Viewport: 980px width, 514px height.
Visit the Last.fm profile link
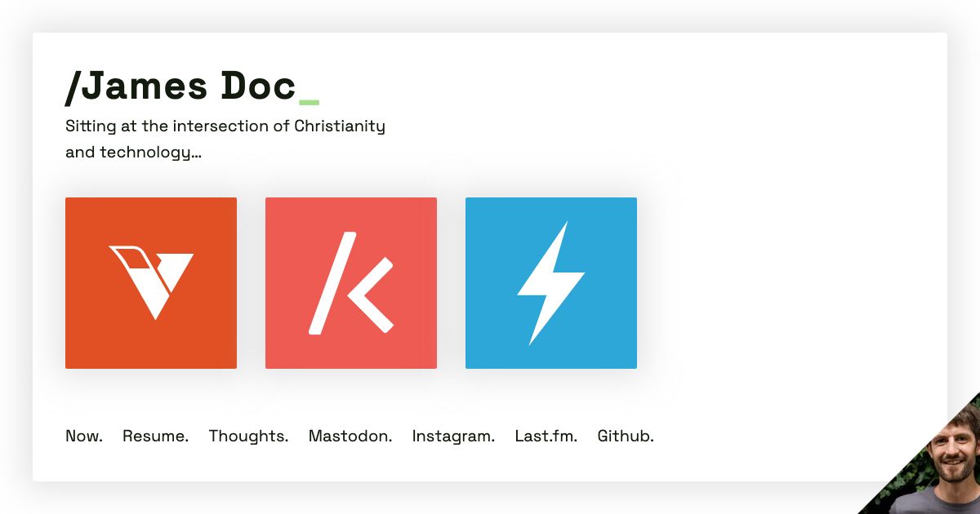click(x=546, y=436)
